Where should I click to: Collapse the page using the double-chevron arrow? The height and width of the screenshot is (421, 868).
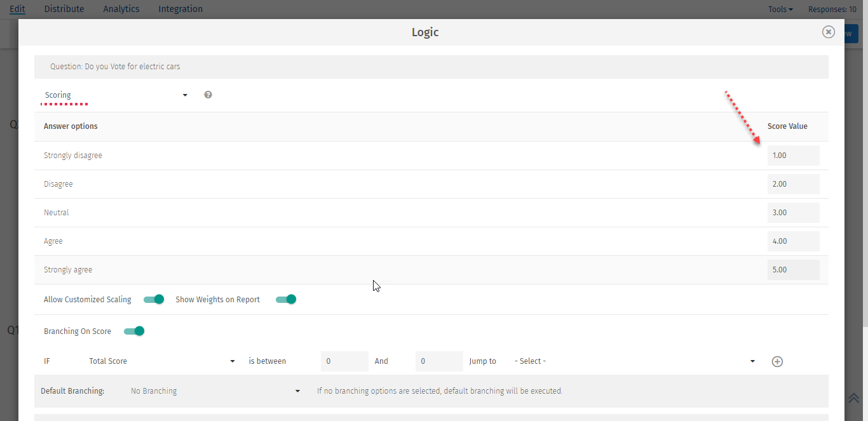[x=854, y=398]
